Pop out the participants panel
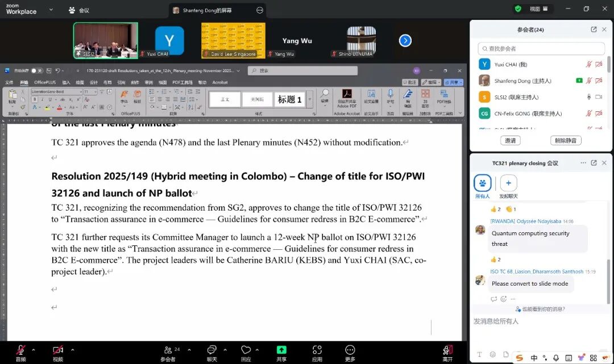This screenshot has width=614, height=364. [594, 30]
